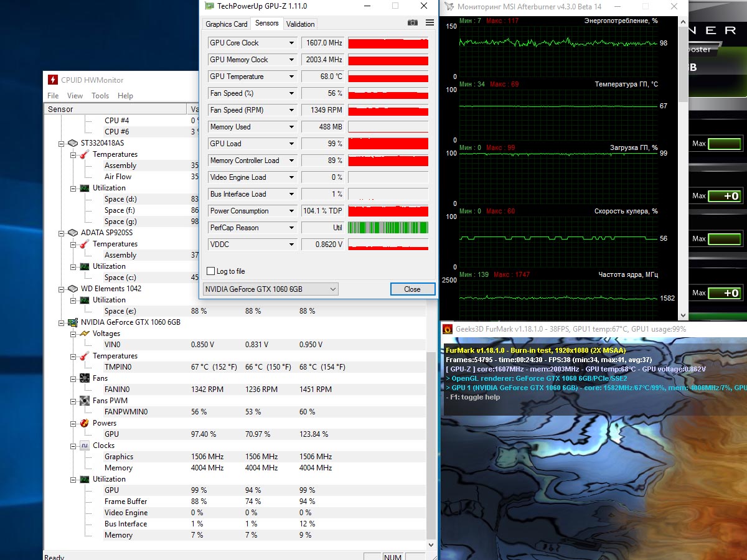This screenshot has width=747, height=560.
Task: Click the Powers flame icon
Action: [85, 423]
